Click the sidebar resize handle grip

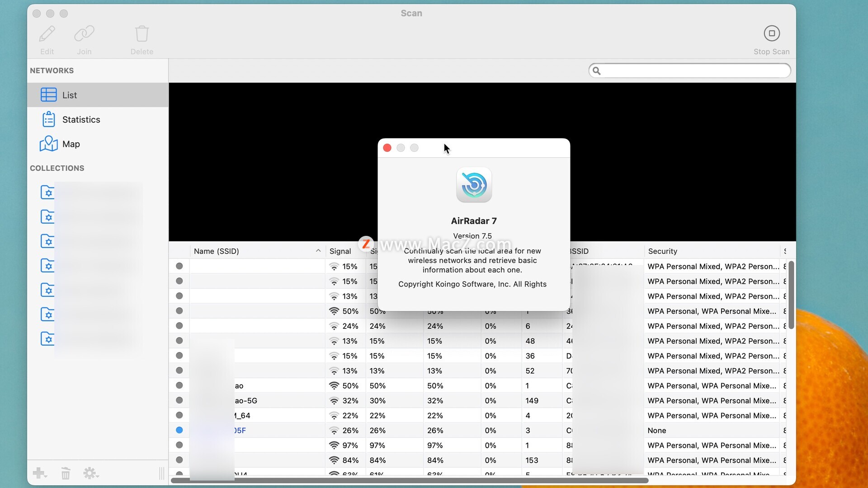coord(162,473)
